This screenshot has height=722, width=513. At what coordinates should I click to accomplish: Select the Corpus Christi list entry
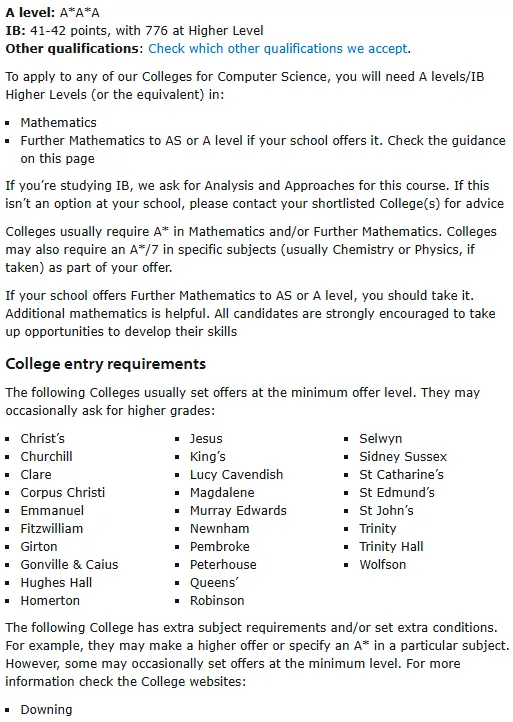pyautogui.click(x=63, y=492)
